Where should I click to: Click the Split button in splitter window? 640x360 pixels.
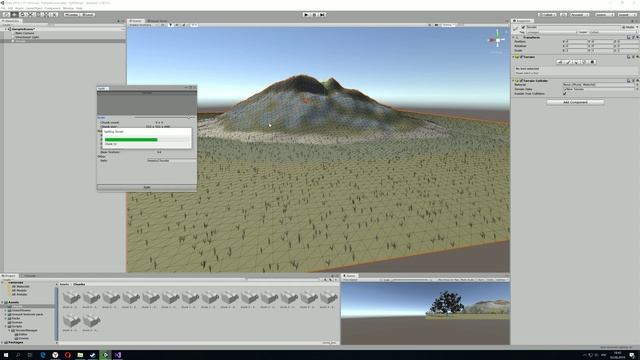click(x=147, y=187)
